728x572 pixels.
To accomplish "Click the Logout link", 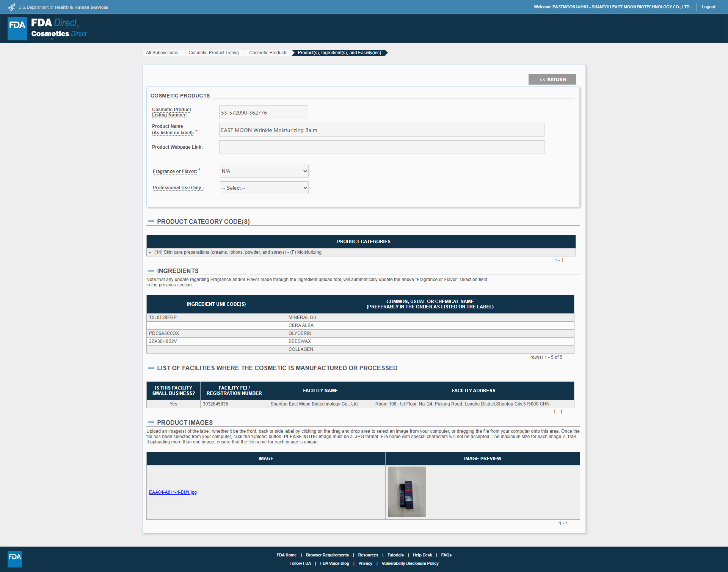I will click(708, 7).
